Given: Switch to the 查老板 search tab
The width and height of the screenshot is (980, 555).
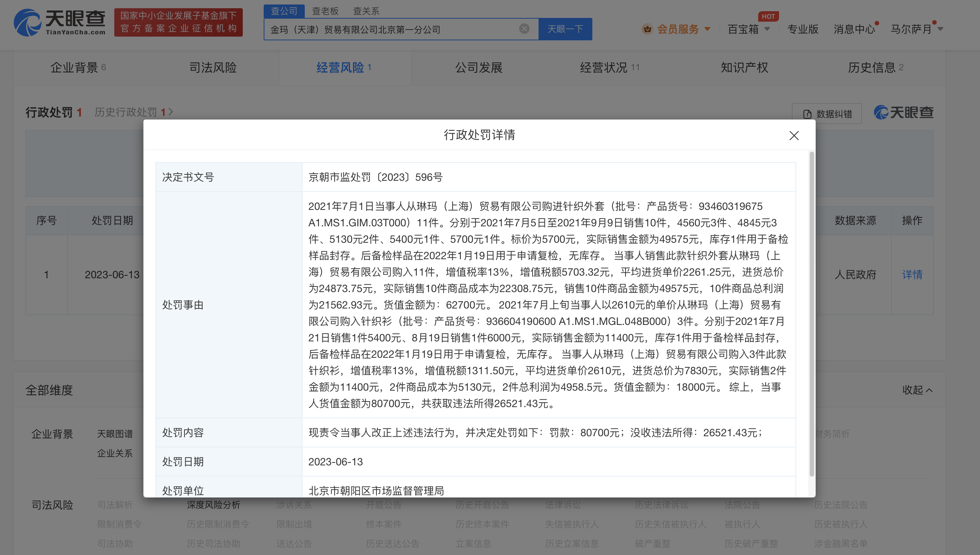Looking at the screenshot, I should (325, 11).
